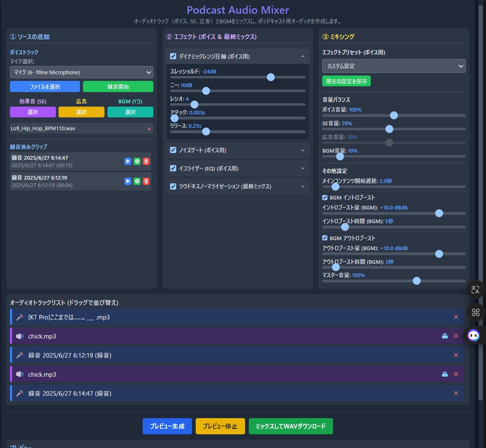Click microphone icon of 録音 6:12:19 track

click(19, 355)
